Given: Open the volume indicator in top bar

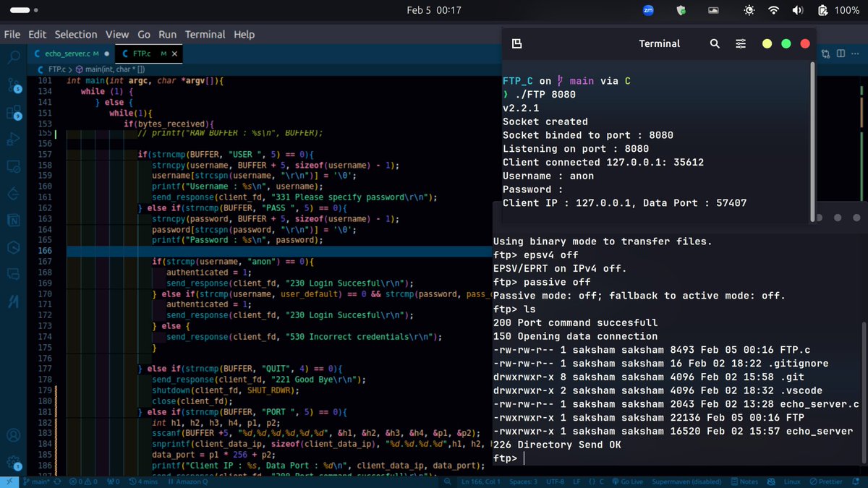Looking at the screenshot, I should (798, 10).
